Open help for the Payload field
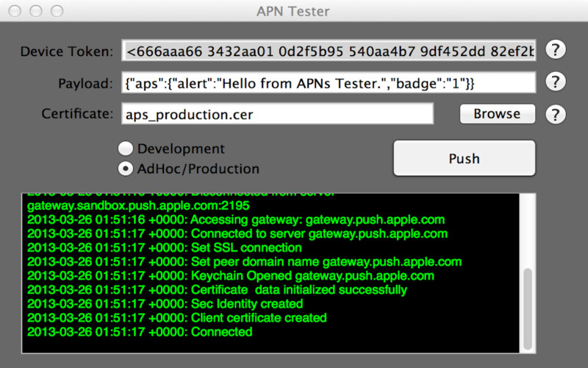 [x=556, y=82]
